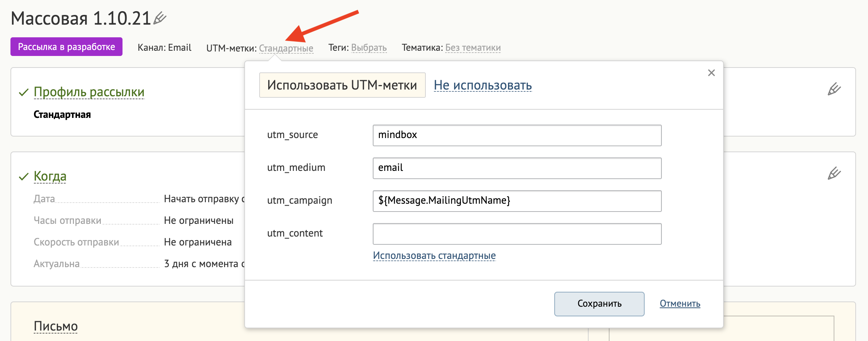Click the utm_campaign label
This screenshot has height=341, width=868.
coord(300,201)
